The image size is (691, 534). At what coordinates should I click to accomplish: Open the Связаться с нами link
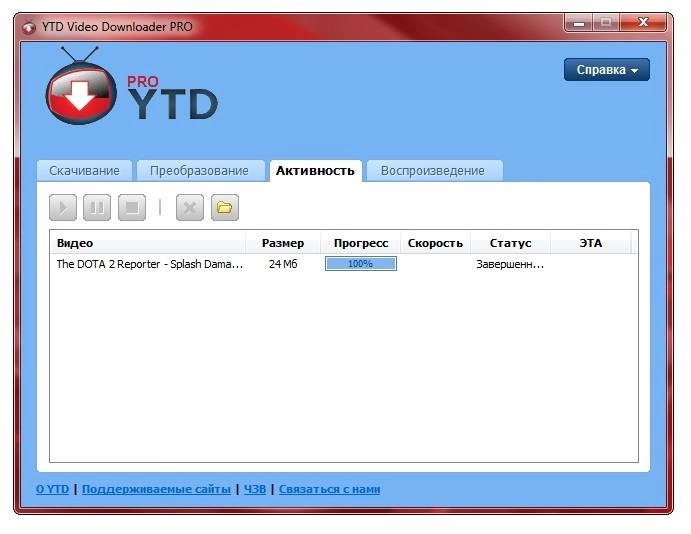[329, 489]
